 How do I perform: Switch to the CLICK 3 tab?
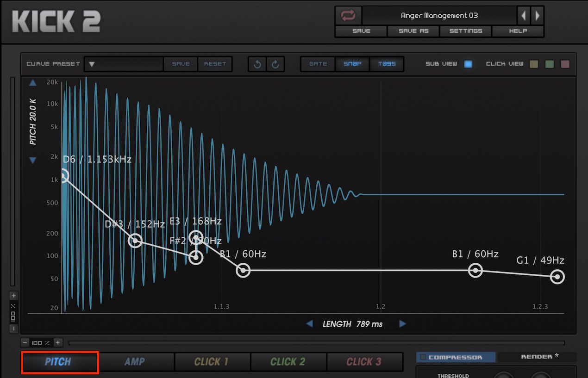pos(364,362)
